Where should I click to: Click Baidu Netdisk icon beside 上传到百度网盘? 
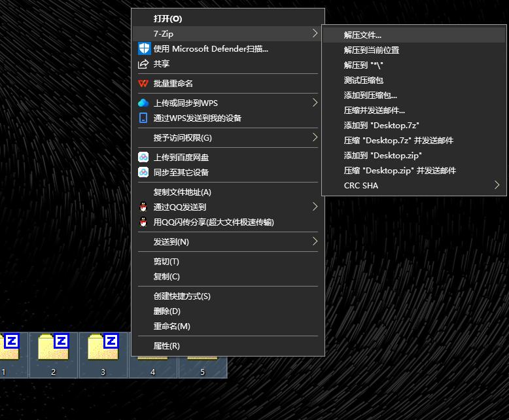[x=143, y=157]
